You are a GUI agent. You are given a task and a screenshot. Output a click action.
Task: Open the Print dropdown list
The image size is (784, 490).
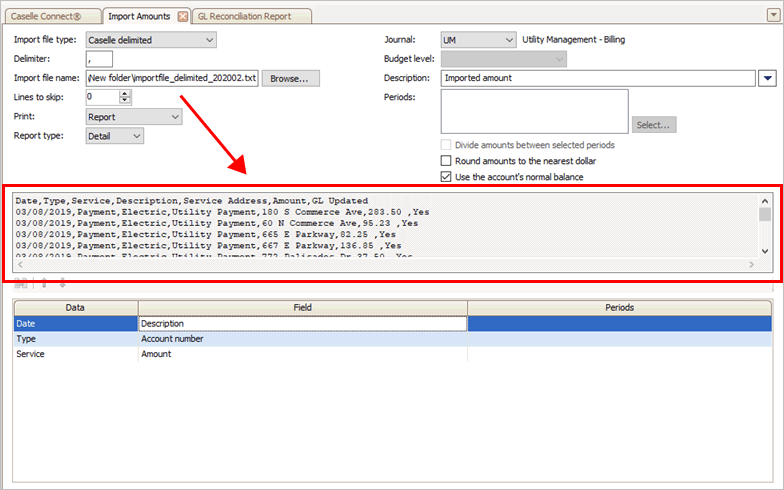[175, 117]
